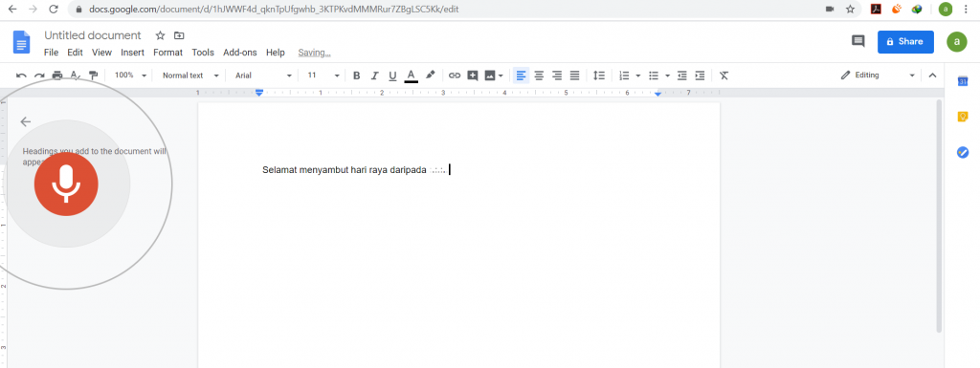Viewport: 980px width, 368px height.
Task: Click the red voice typing microphone button
Action: click(x=66, y=184)
